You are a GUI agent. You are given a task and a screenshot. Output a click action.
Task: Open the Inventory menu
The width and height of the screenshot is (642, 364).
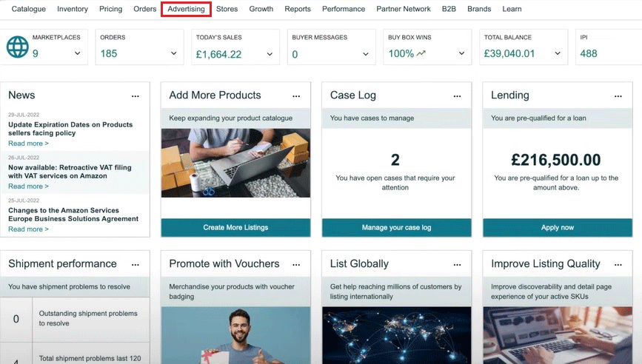[73, 9]
